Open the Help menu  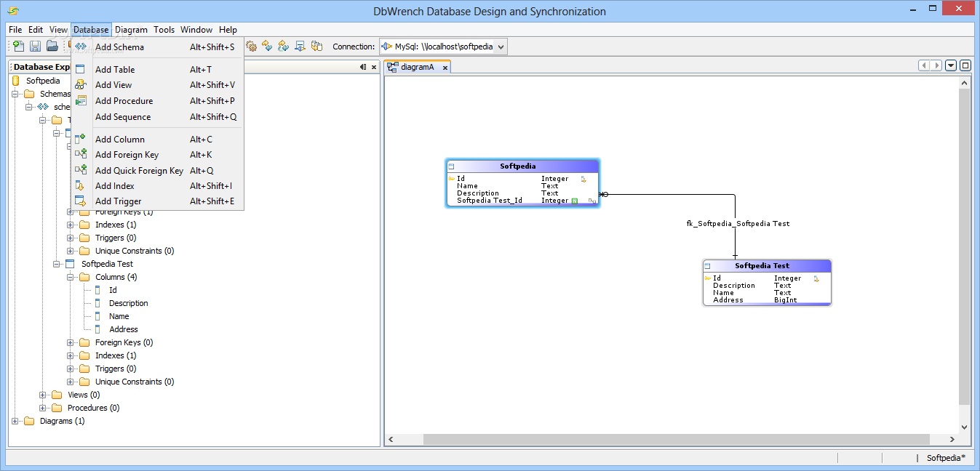tap(228, 30)
